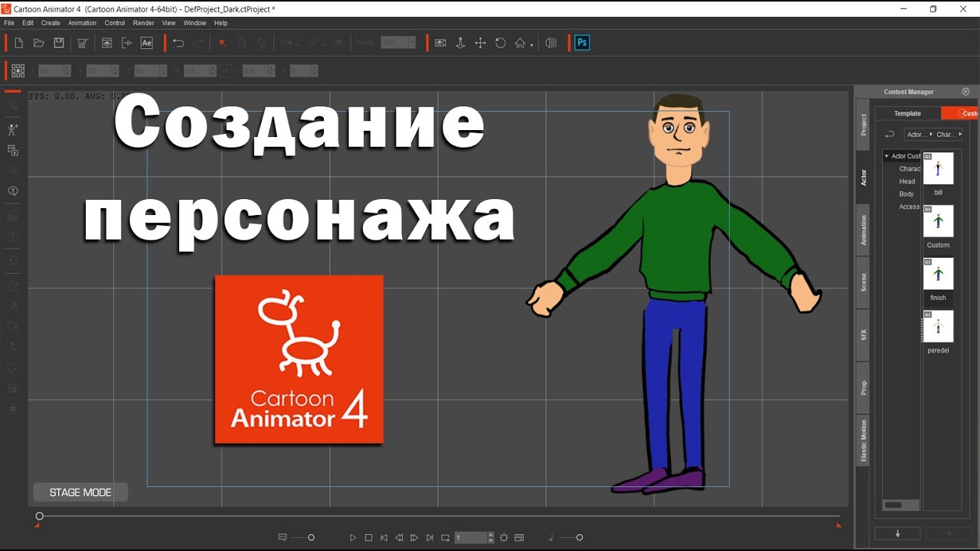980x551 pixels.
Task: Toggle loop playback
Action: [x=445, y=538]
